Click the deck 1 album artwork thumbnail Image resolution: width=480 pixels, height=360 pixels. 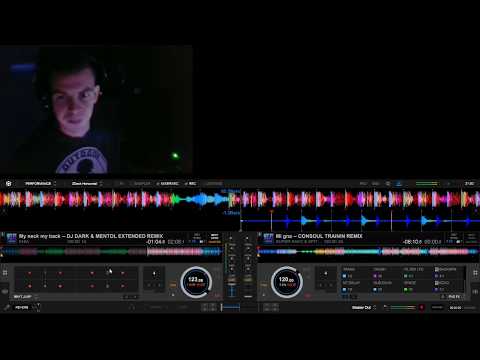11,238
